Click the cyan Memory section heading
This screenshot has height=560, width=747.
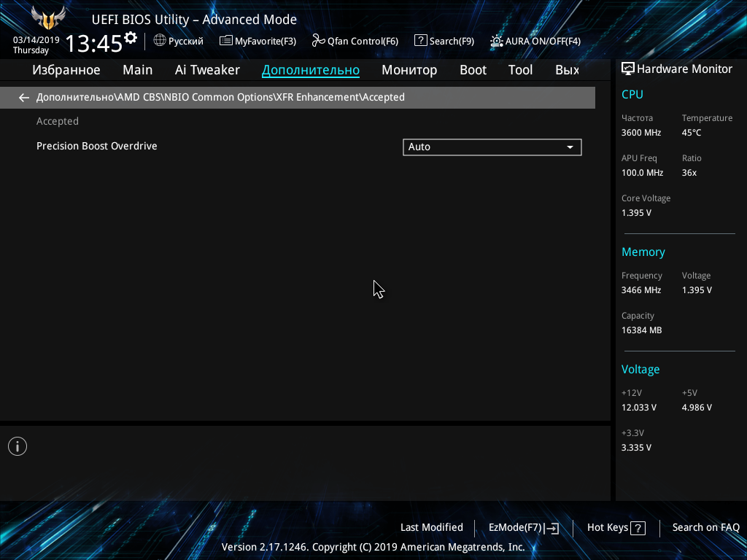643,252
